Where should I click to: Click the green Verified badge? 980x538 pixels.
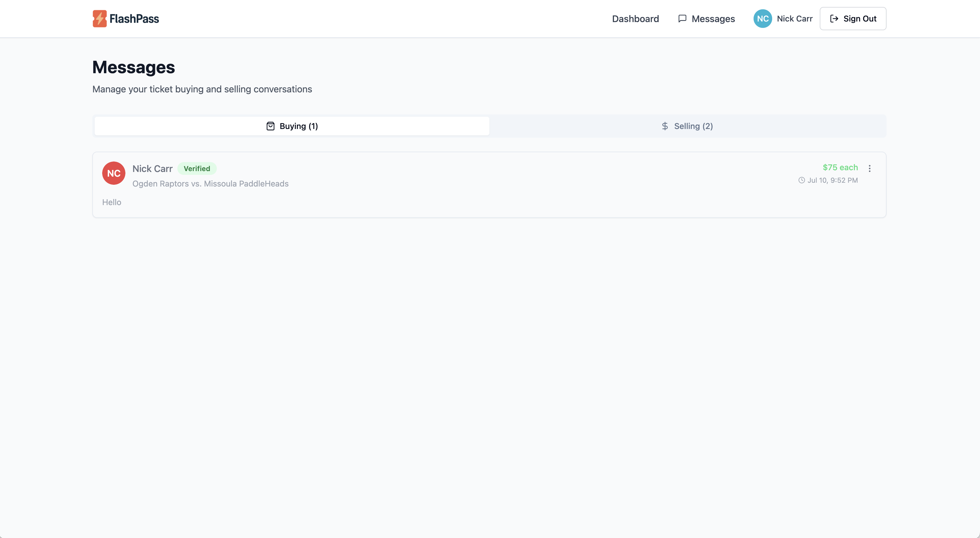coord(197,169)
